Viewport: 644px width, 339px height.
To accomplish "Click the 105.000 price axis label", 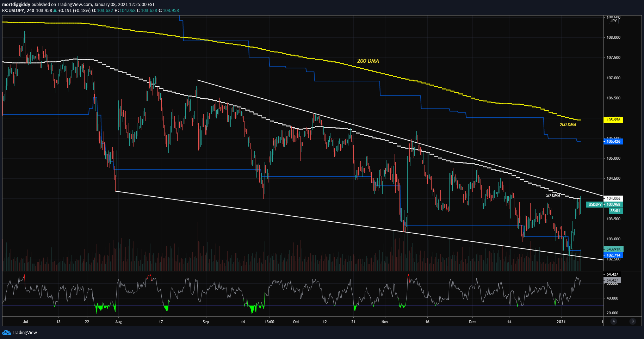I will (613, 158).
